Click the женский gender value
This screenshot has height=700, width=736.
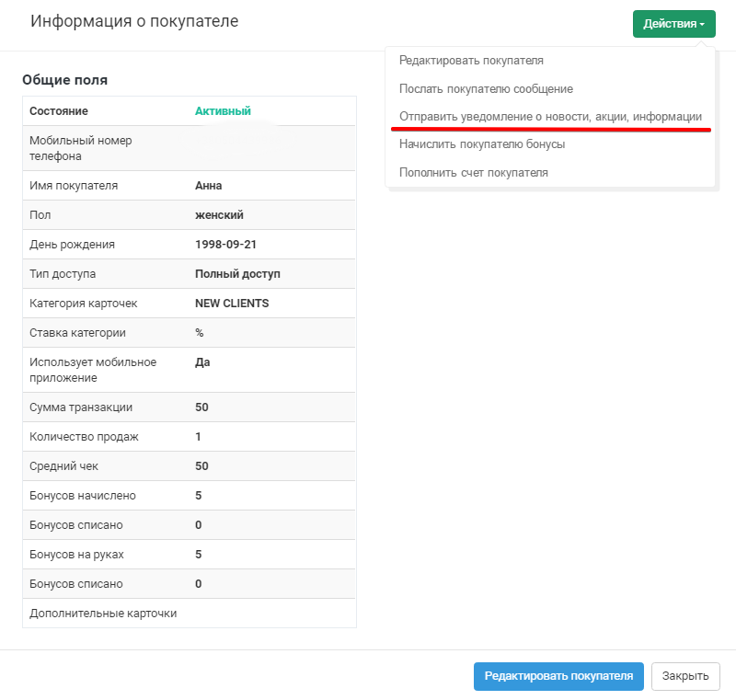coord(219,215)
